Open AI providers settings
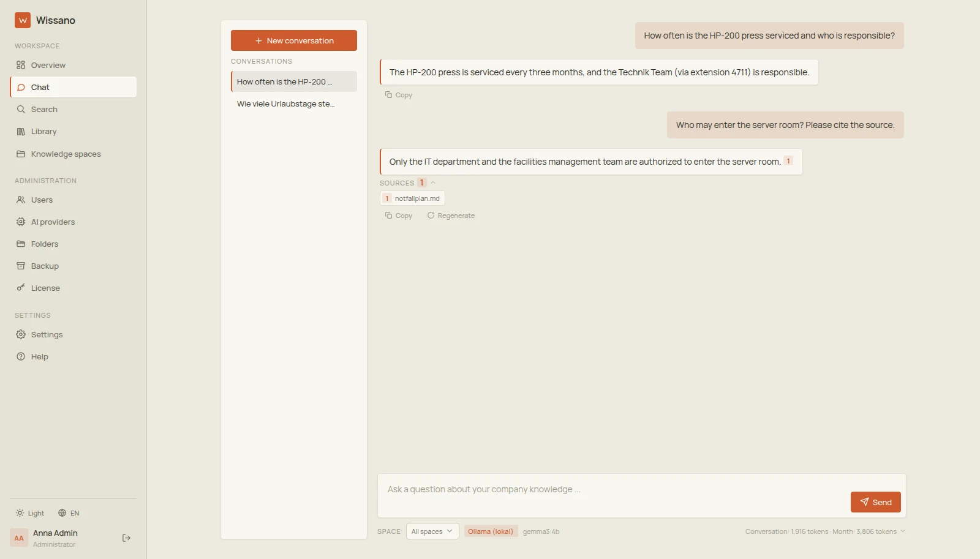The image size is (980, 559). pos(73,222)
